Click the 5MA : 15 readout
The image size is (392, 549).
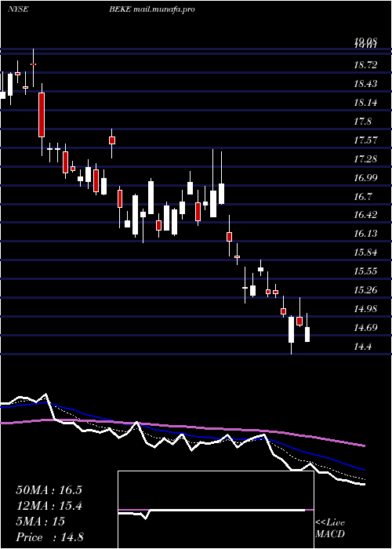(x=41, y=522)
